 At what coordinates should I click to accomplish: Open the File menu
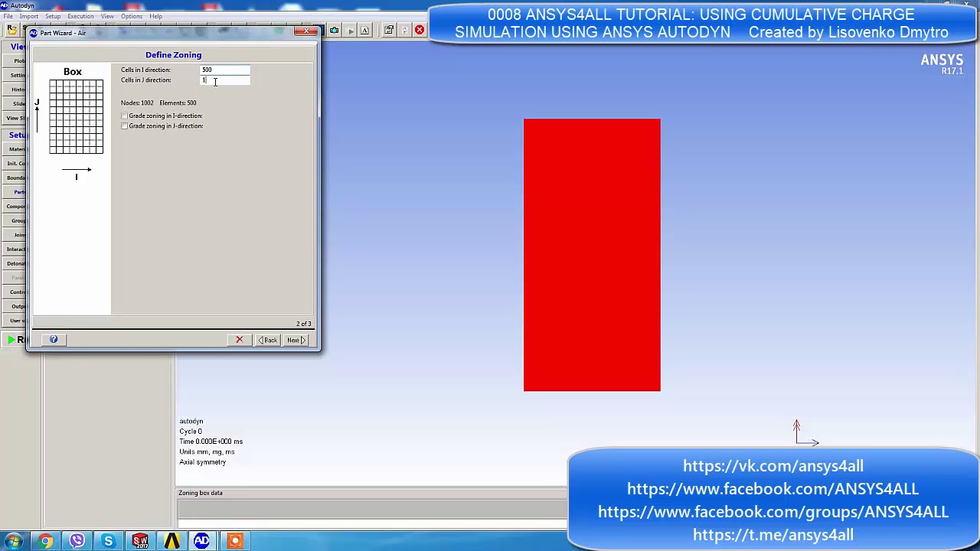click(8, 16)
